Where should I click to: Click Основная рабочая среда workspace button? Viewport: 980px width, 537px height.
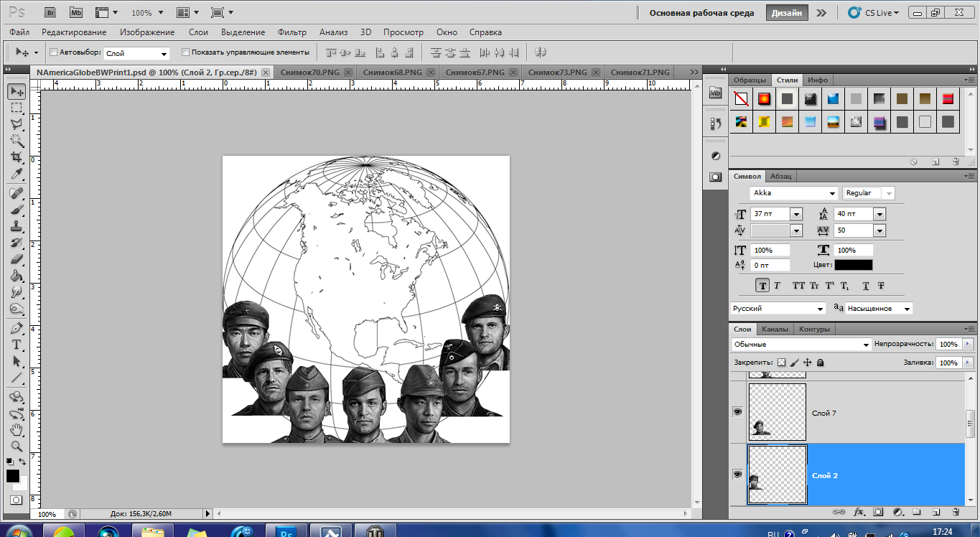tap(701, 13)
